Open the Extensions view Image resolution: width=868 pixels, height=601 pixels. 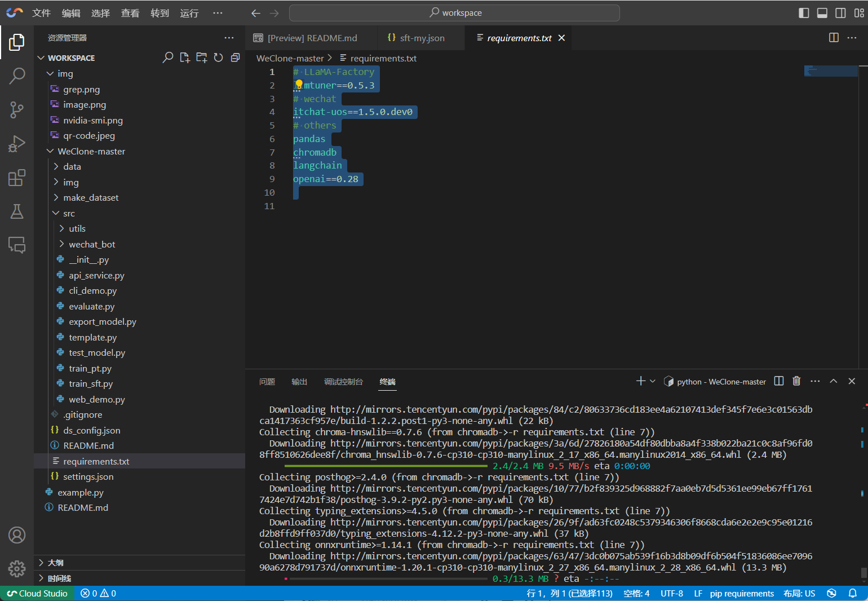pos(17,178)
